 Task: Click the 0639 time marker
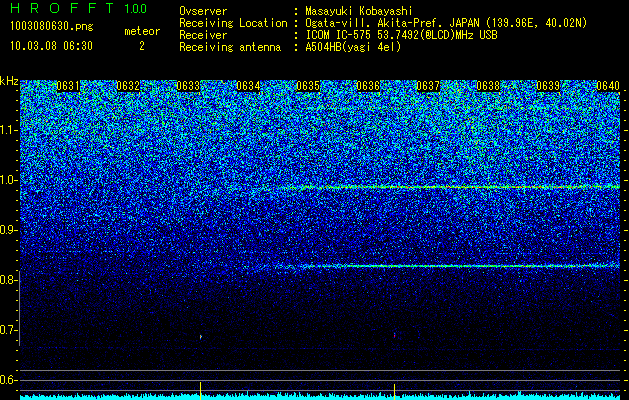[548, 86]
